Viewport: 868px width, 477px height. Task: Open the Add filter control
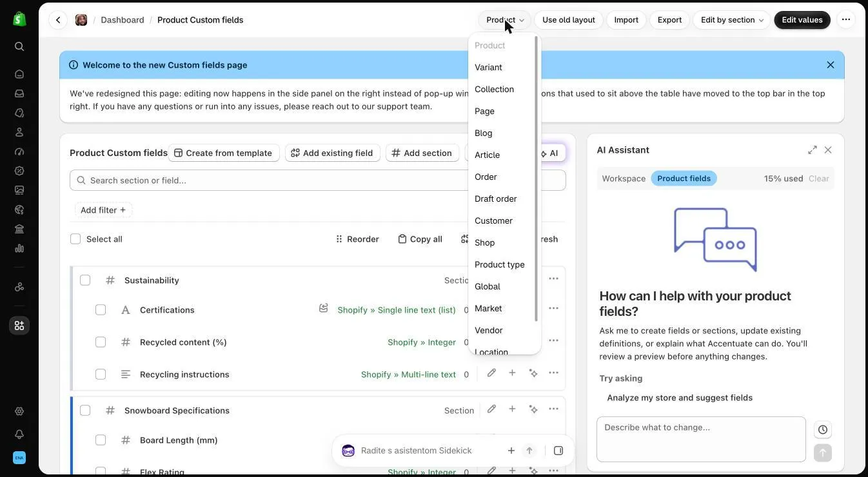[103, 210]
